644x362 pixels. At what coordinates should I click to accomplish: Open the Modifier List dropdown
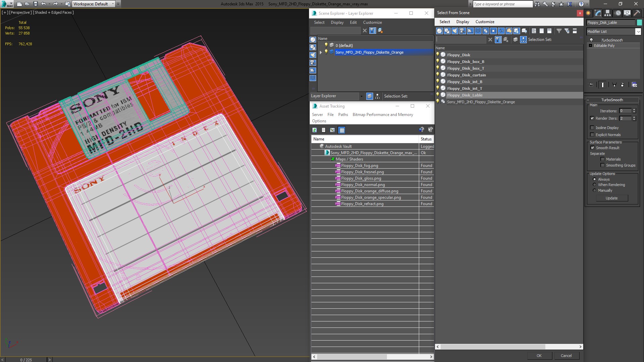click(638, 32)
